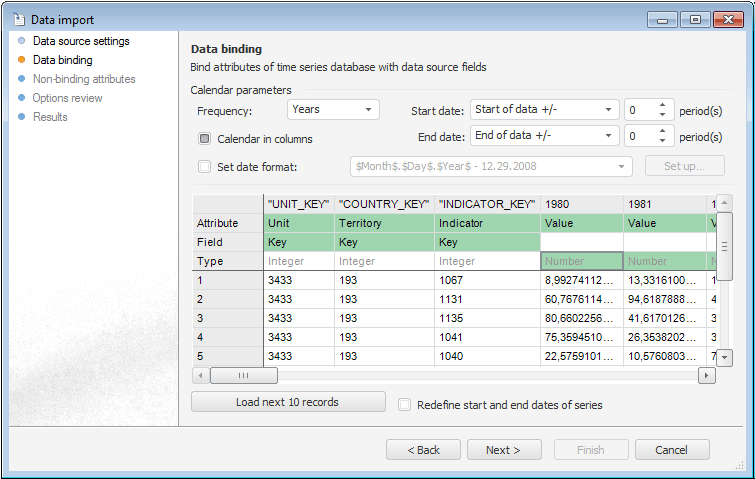Screen dimensions: 755x479
Task: Increment the Start date period spinner
Action: (662, 105)
